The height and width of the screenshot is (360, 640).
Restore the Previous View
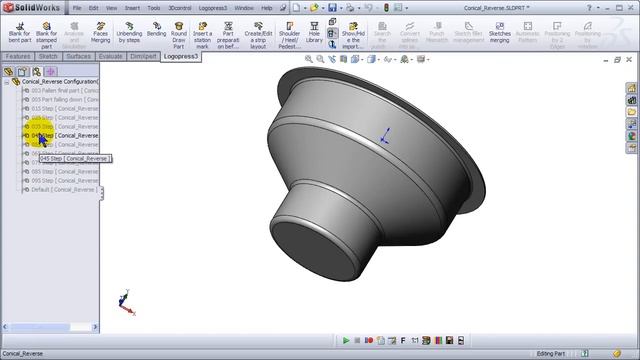click(x=332, y=60)
